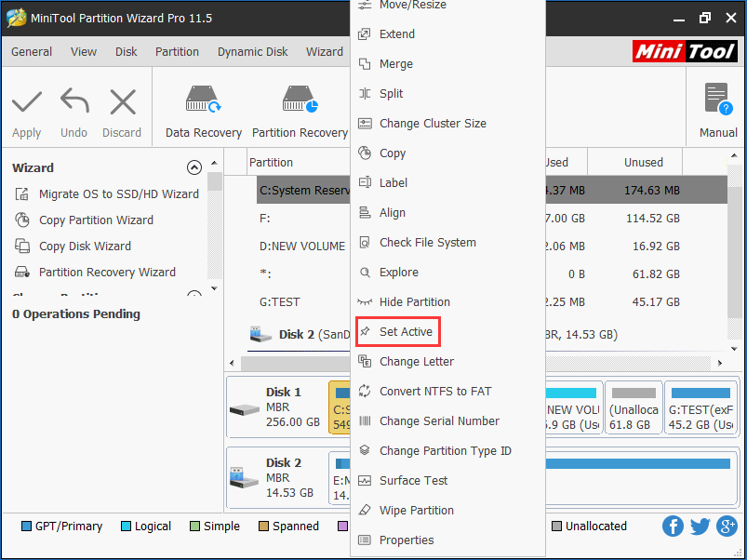Screen dimensions: 747x560
Task: Click the horizontal scrollbar left arrow
Action: 232,363
